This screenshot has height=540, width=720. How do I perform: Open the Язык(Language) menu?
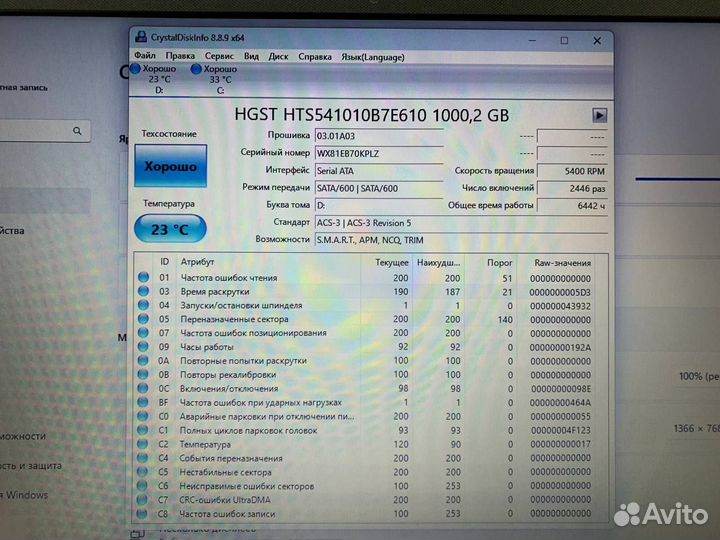pos(373,57)
